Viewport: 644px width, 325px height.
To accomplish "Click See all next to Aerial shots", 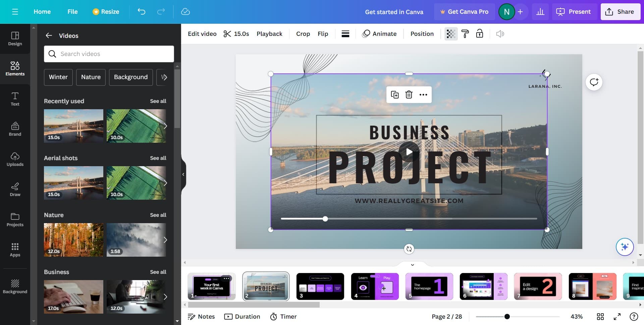I will tap(158, 158).
